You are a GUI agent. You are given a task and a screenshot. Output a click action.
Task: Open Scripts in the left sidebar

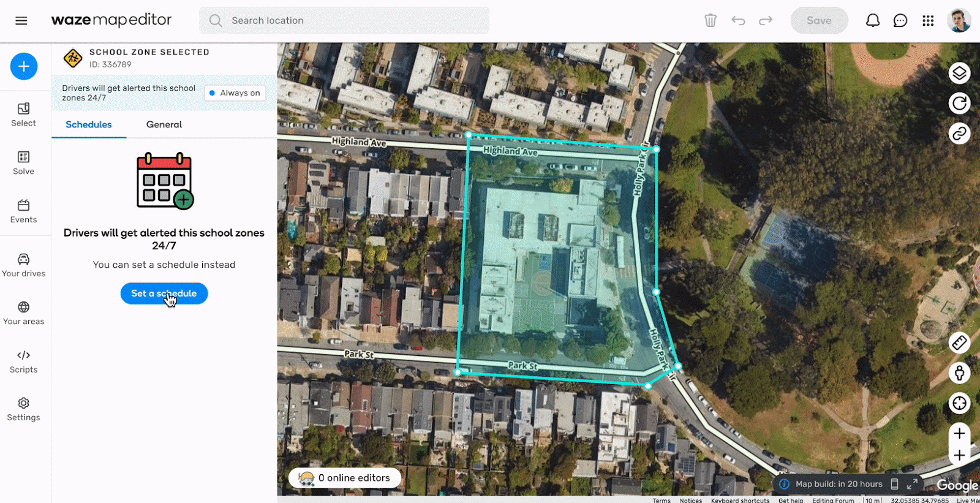[x=24, y=361]
